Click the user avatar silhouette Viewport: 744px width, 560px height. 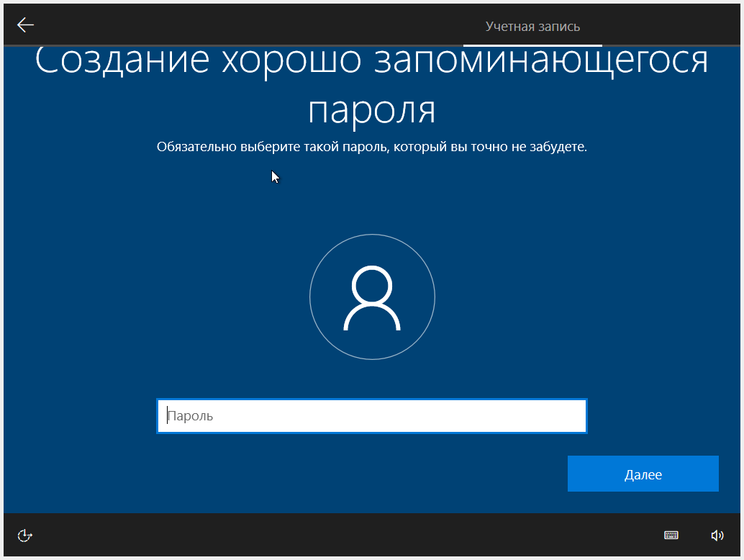(x=372, y=297)
